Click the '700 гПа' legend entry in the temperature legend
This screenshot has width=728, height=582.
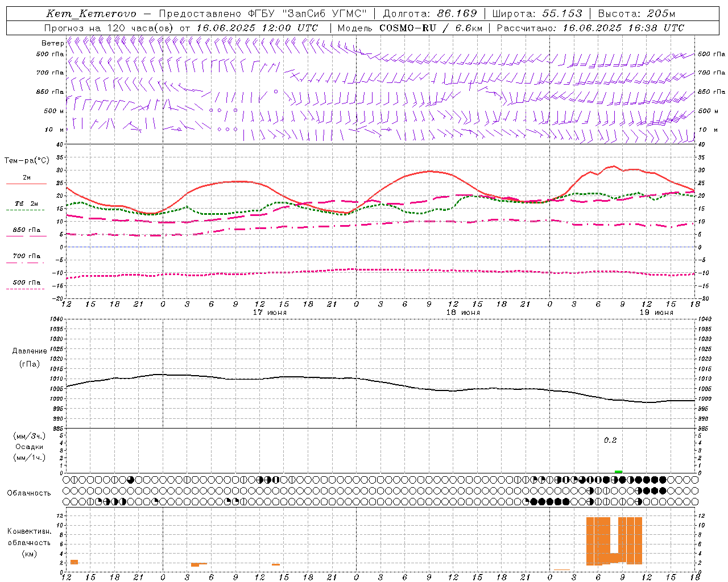click(27, 256)
